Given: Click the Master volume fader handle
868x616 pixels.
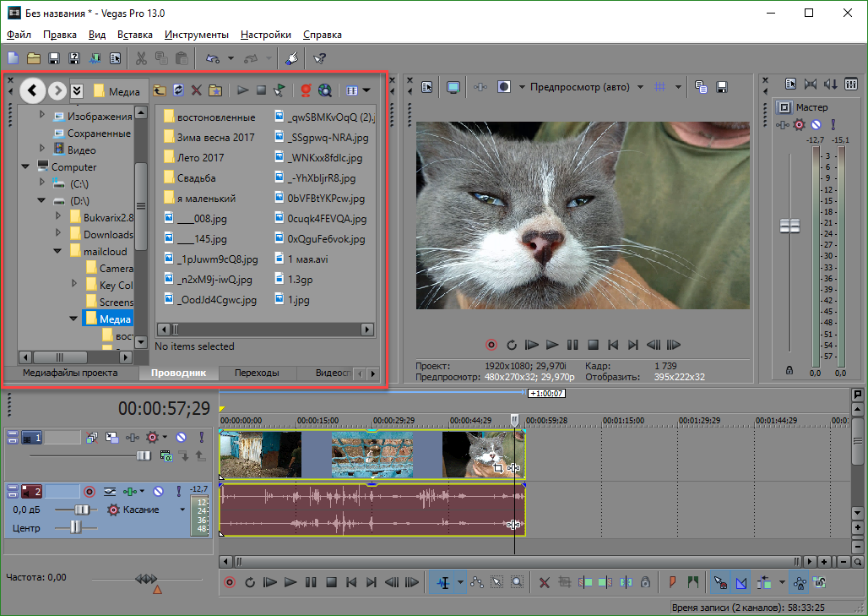Looking at the screenshot, I should click(x=790, y=226).
